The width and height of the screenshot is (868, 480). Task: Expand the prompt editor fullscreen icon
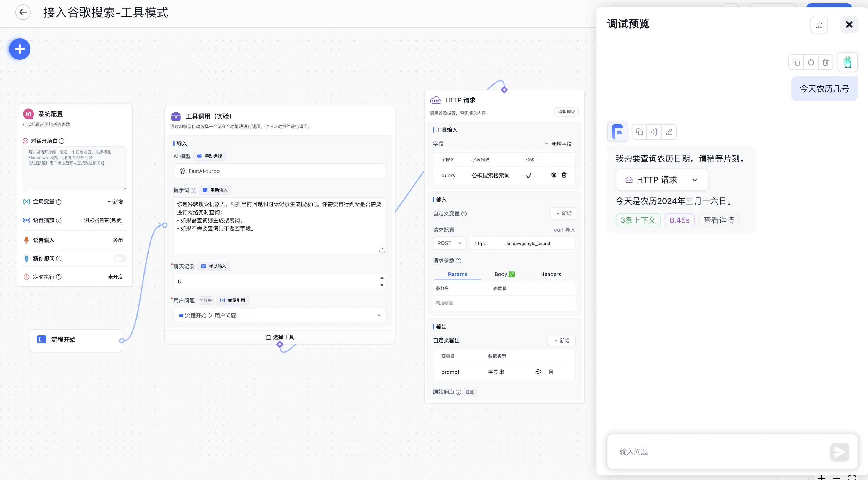[x=381, y=250]
